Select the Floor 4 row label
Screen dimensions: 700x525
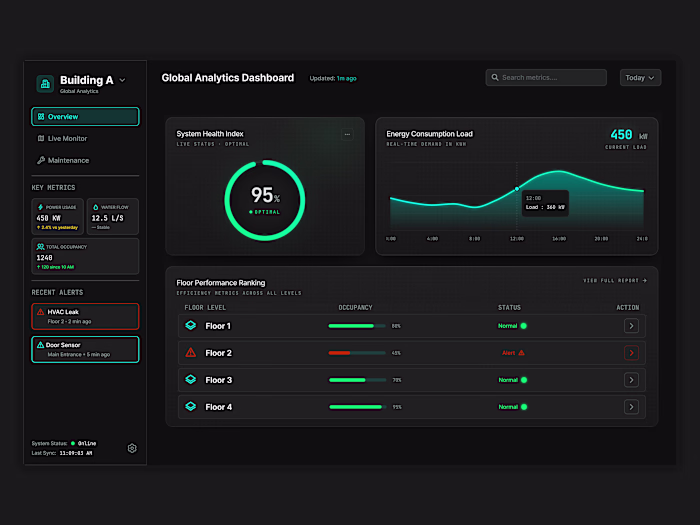218,407
